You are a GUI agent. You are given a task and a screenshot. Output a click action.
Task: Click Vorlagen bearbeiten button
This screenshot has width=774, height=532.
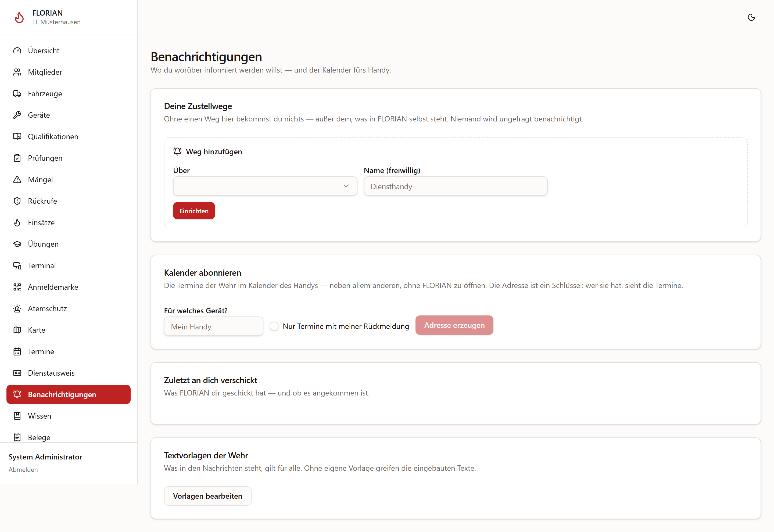208,496
